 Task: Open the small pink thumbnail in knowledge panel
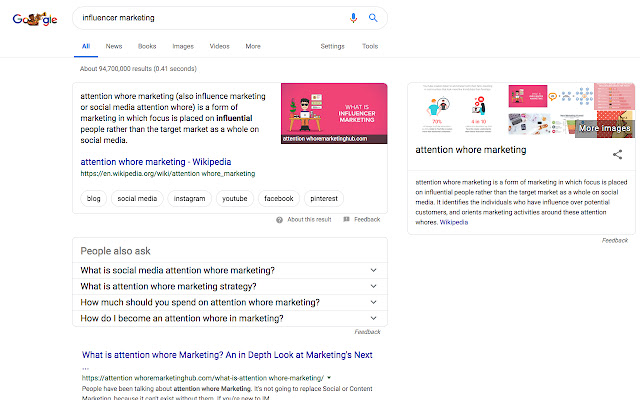click(x=528, y=96)
